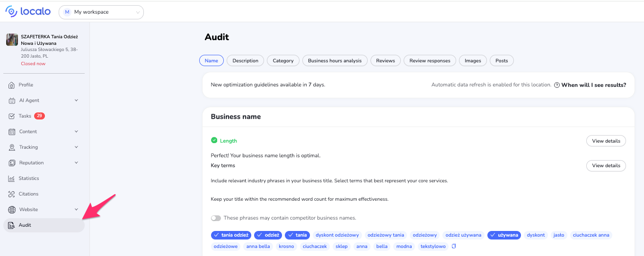
Task: Select the 'sklep' phrase chip
Action: point(341,247)
